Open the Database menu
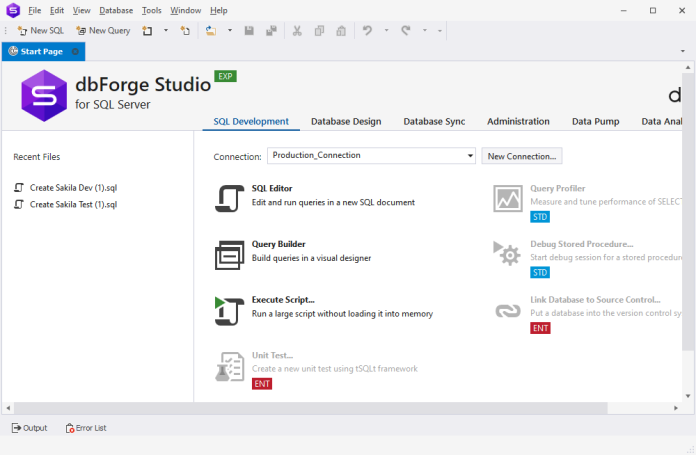This screenshot has height=455, width=696. pos(116,10)
